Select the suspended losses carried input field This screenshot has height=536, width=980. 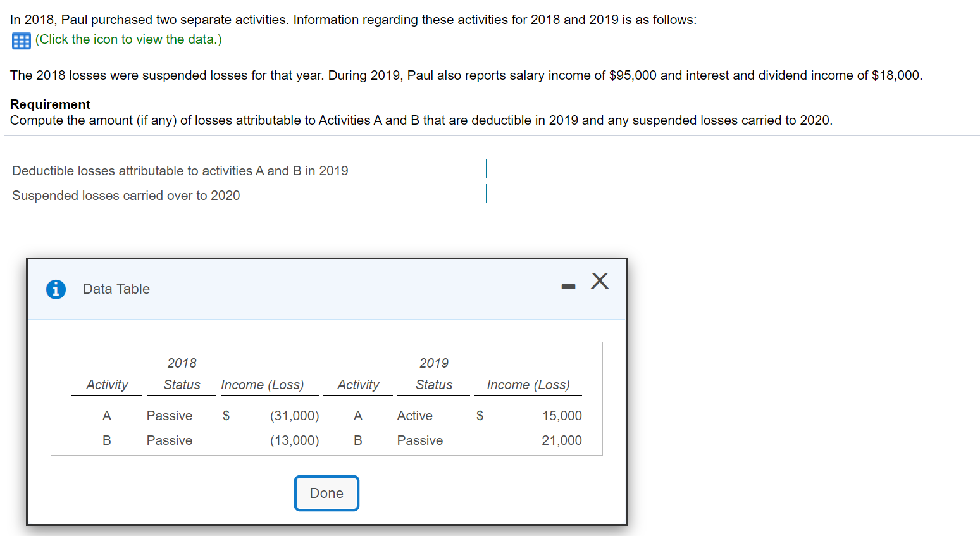436,193
